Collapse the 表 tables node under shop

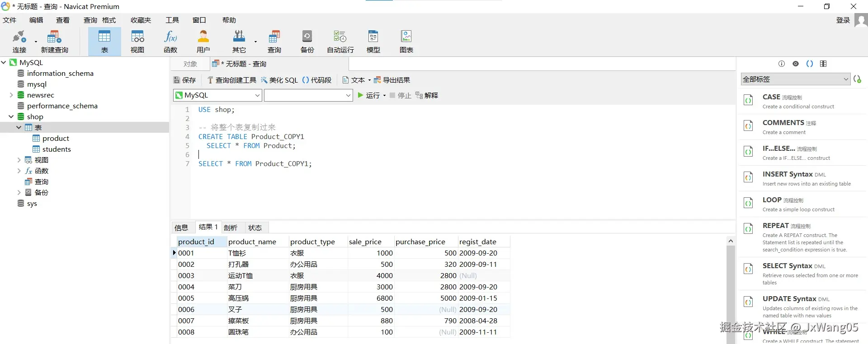(19, 127)
